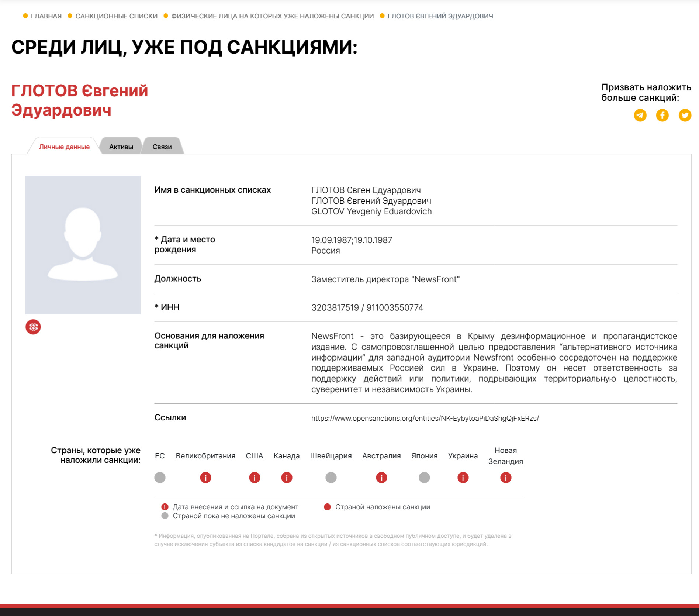Click the grey ЕС status dot
This screenshot has height=616, width=699.
pyautogui.click(x=160, y=478)
